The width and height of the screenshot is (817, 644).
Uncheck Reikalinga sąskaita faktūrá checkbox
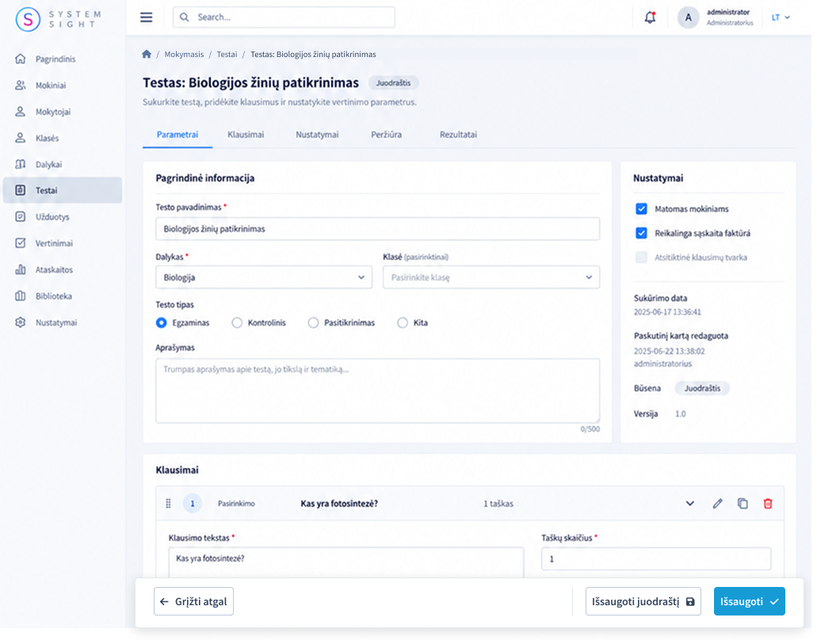(x=641, y=233)
